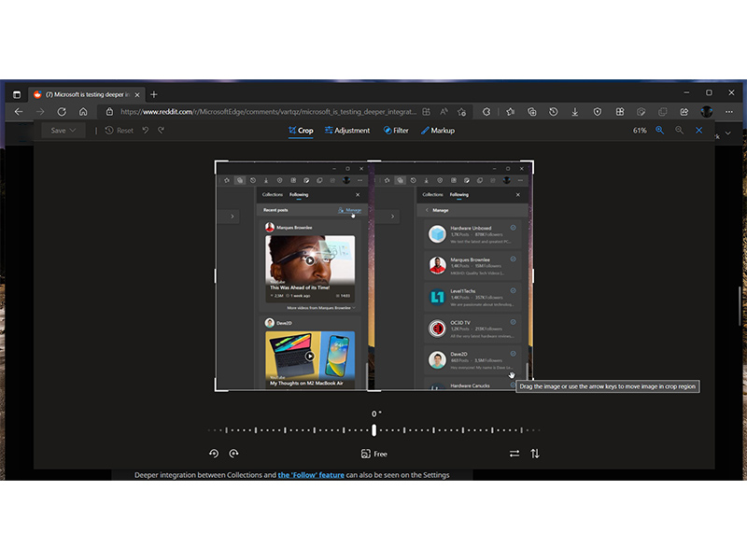Open the tab actions menu icon

click(x=17, y=94)
